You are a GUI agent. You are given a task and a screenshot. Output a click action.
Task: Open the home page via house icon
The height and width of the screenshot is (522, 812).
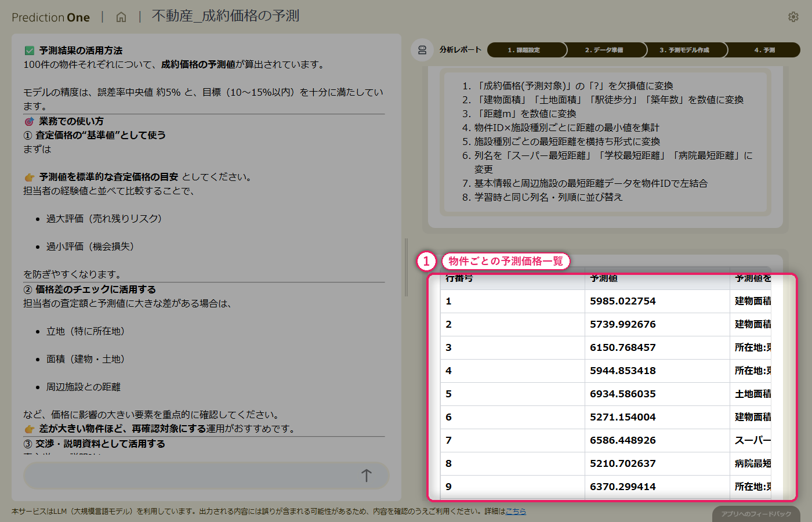pyautogui.click(x=121, y=17)
